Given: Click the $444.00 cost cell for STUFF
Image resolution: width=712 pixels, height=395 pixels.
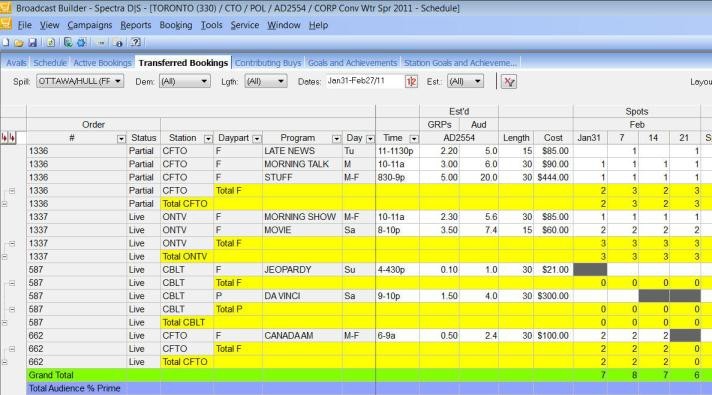Looking at the screenshot, I should (553, 177).
